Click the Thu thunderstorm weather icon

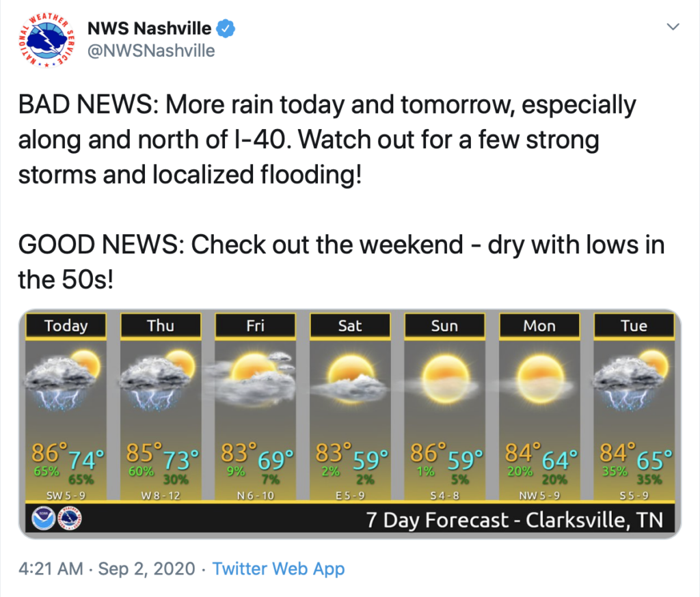158,380
